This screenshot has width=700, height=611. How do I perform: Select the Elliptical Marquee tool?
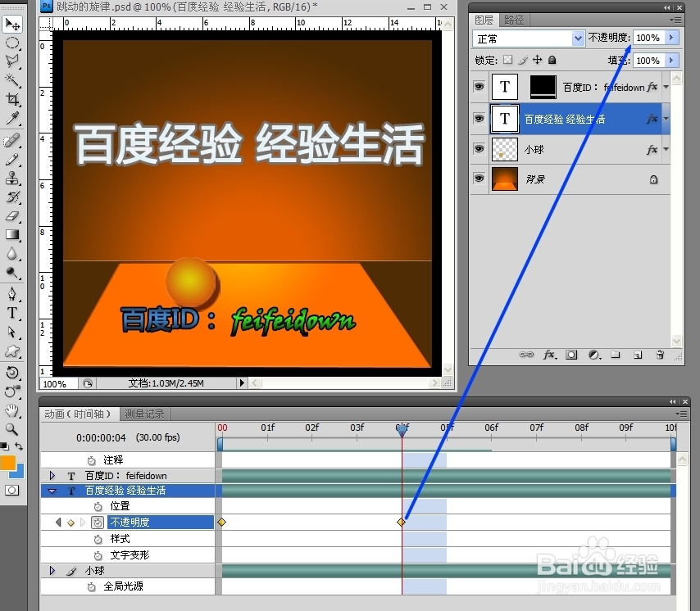12,43
